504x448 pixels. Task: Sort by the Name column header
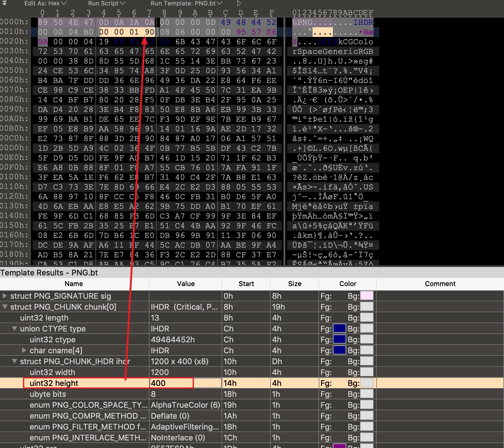[x=74, y=284]
